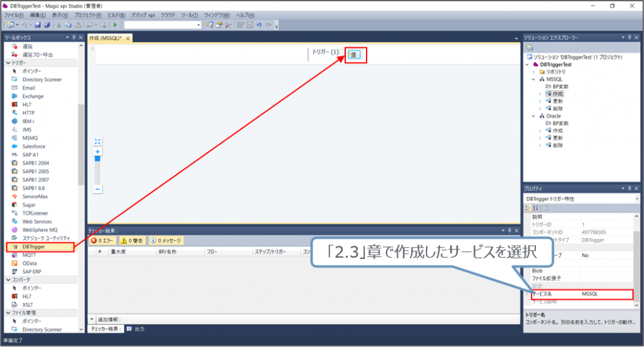Image resolution: width=644 pixels, height=347 pixels.
Task: Open the DBTrigger トリガー特性 properties dropdown
Action: pyautogui.click(x=636, y=199)
